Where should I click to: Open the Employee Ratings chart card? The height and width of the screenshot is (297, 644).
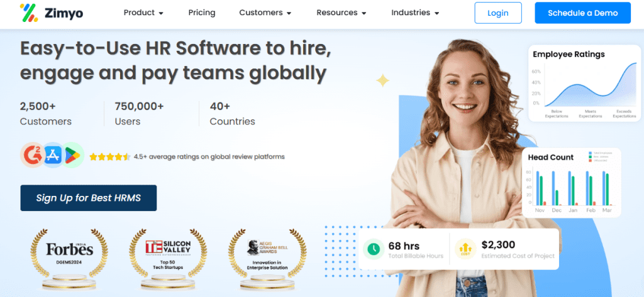click(x=584, y=83)
